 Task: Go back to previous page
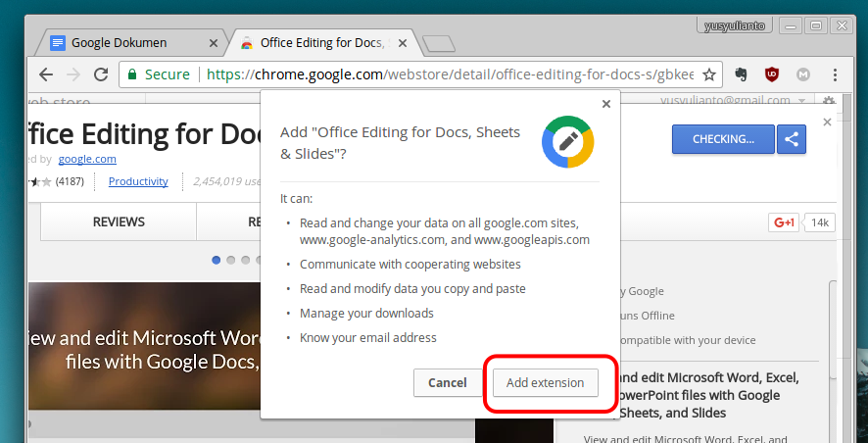[x=46, y=74]
